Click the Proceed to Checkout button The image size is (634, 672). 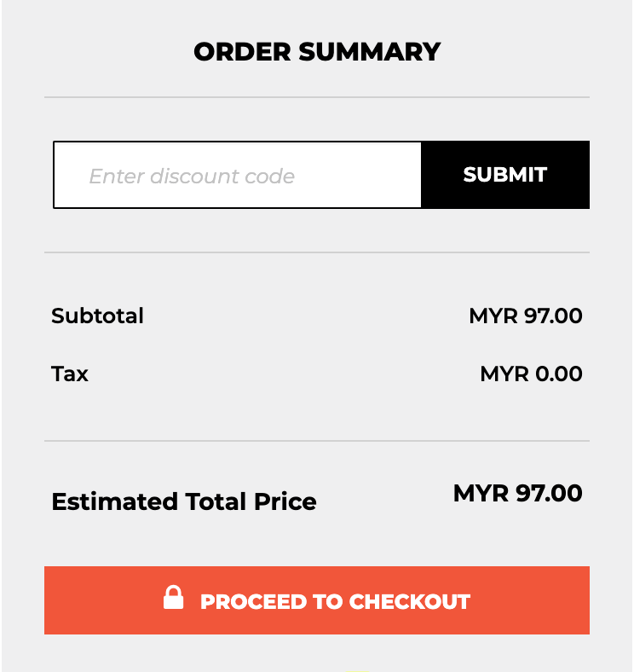tap(317, 600)
